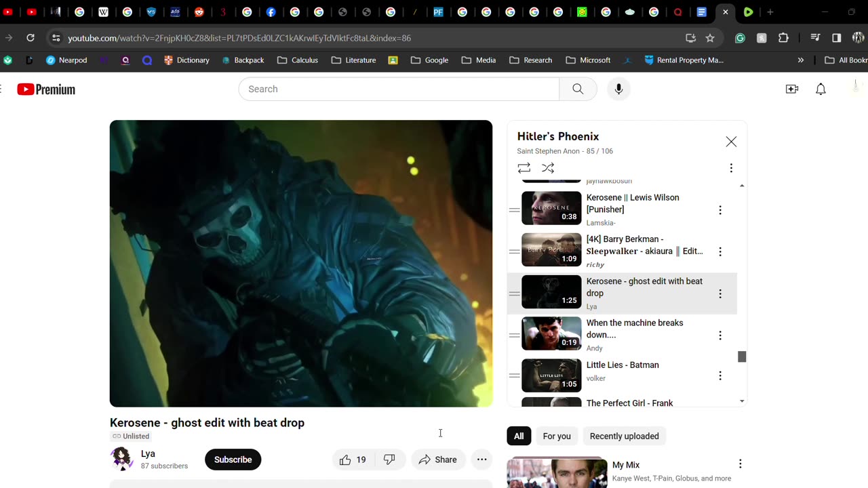Share this video

pyautogui.click(x=438, y=460)
